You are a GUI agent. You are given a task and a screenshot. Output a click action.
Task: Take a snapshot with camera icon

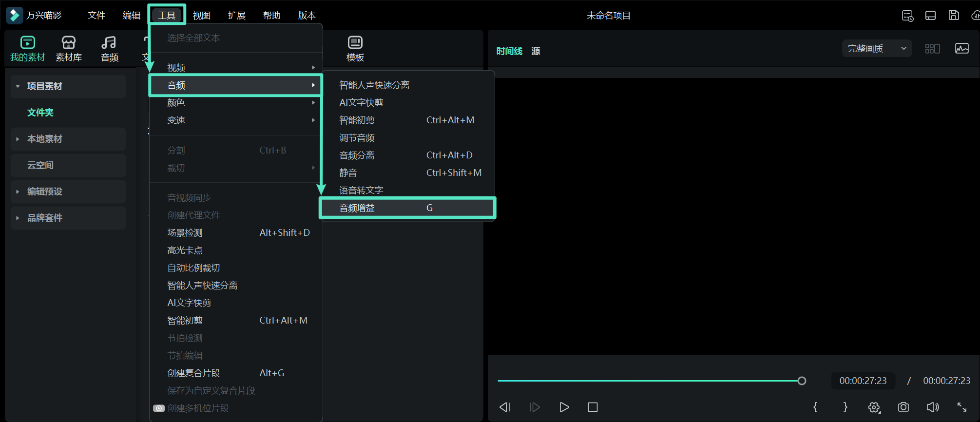click(x=903, y=407)
